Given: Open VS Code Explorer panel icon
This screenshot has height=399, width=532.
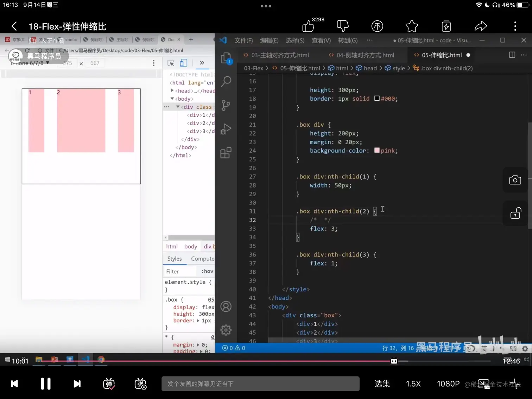Looking at the screenshot, I should (x=226, y=58).
